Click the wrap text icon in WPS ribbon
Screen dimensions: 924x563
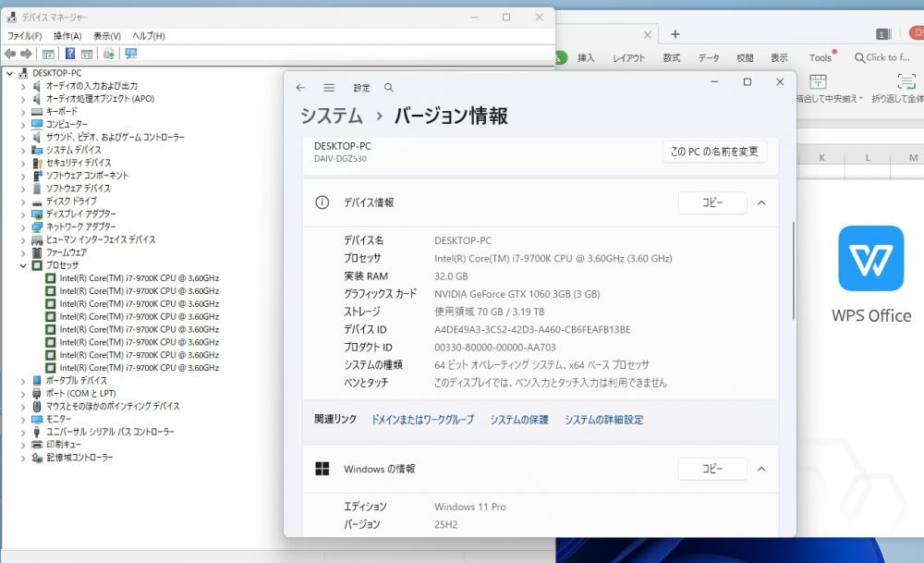(x=906, y=81)
